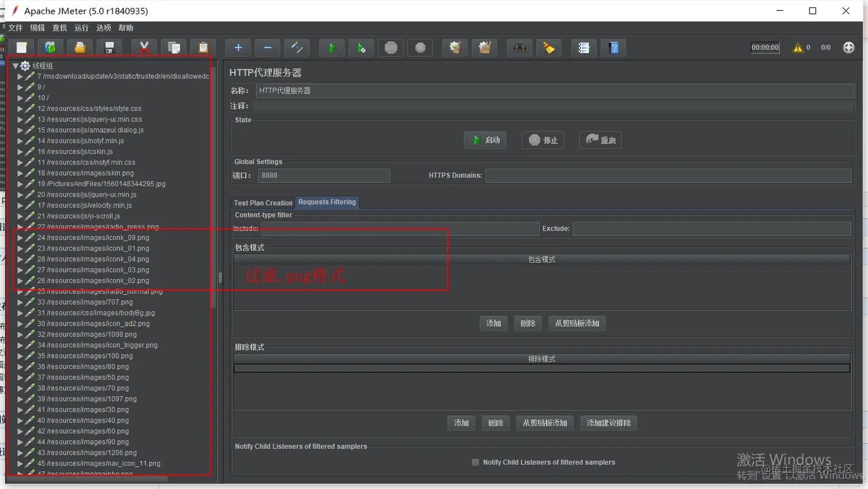Select 16 /resources/js/cskin.js tree item

[x=75, y=152]
